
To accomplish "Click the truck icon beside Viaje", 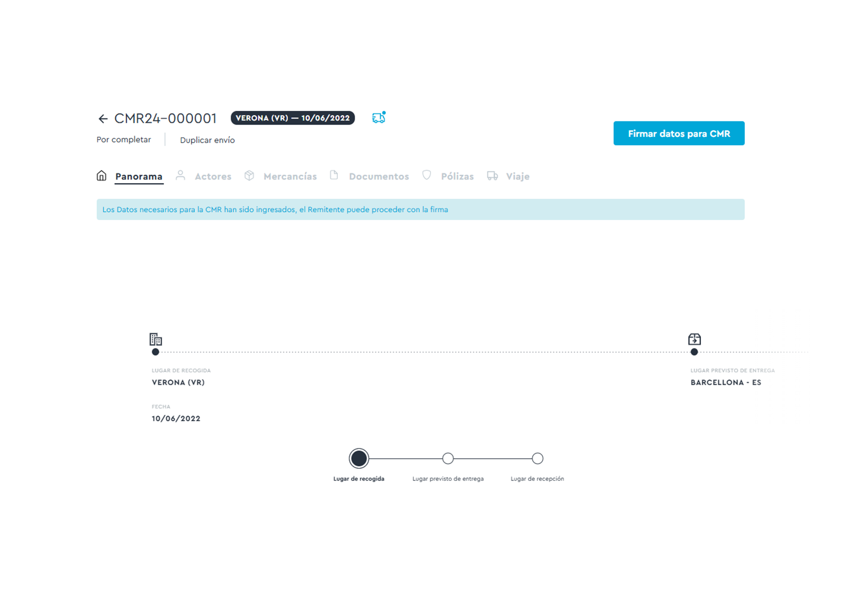I will click(x=492, y=176).
